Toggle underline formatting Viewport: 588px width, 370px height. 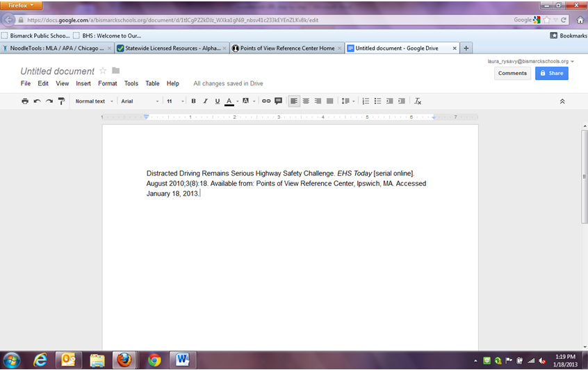point(218,101)
